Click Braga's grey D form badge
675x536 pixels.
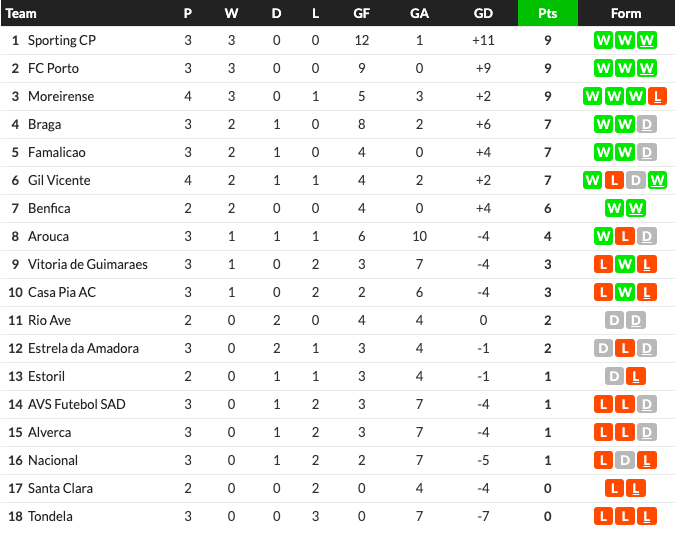[647, 124]
